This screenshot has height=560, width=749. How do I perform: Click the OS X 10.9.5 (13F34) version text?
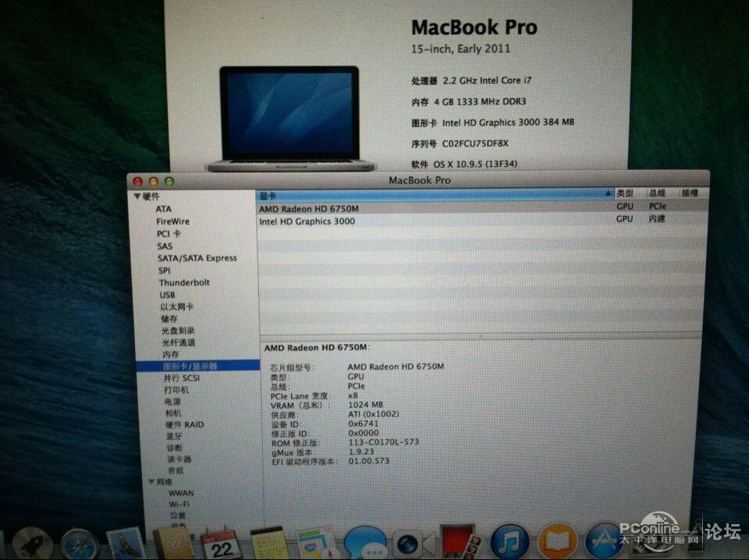[x=475, y=165]
